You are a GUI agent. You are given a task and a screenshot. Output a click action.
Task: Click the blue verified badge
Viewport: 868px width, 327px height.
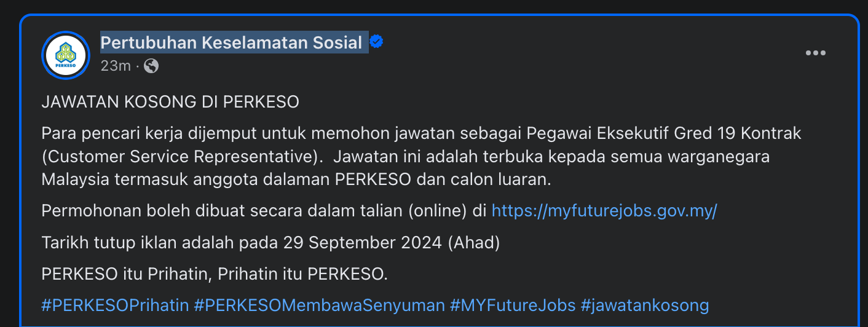[376, 42]
